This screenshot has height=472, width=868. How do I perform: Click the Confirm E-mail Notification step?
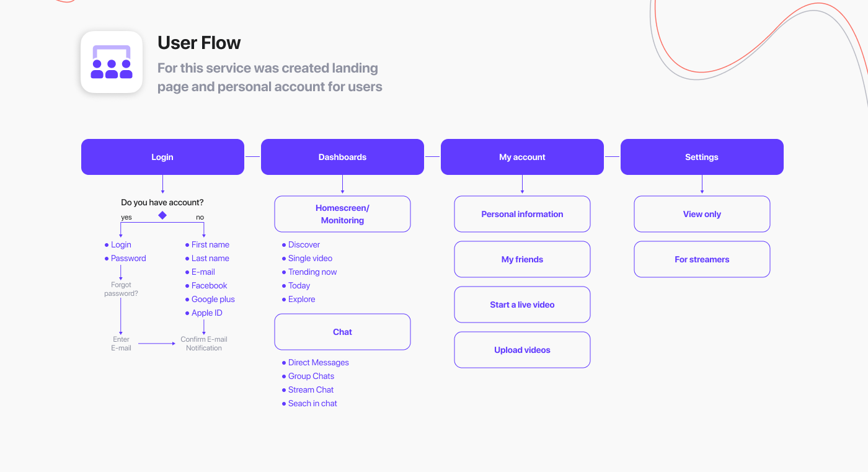coord(204,344)
